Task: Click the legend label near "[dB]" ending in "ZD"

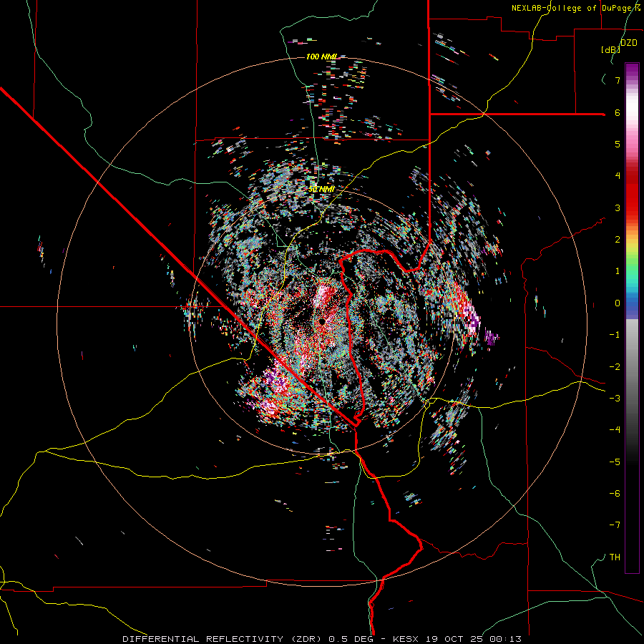Action: (x=628, y=42)
